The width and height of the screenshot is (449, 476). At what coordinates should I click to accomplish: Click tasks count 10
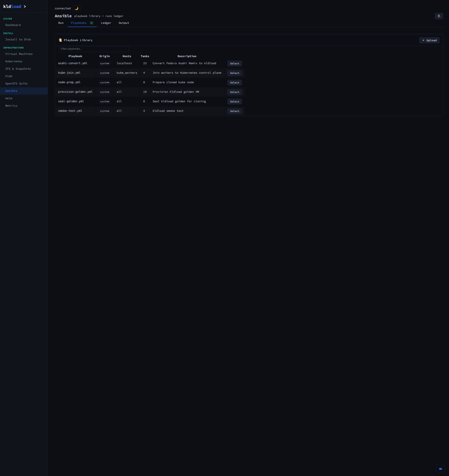(x=145, y=92)
